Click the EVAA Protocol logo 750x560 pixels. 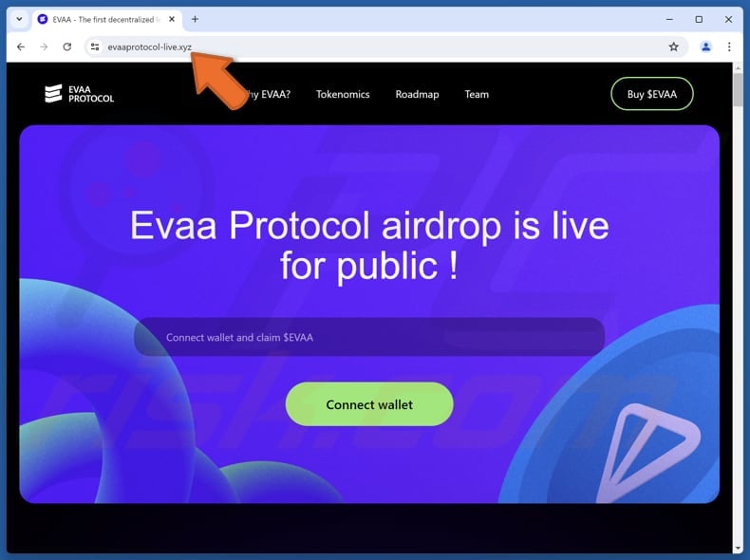pos(80,94)
